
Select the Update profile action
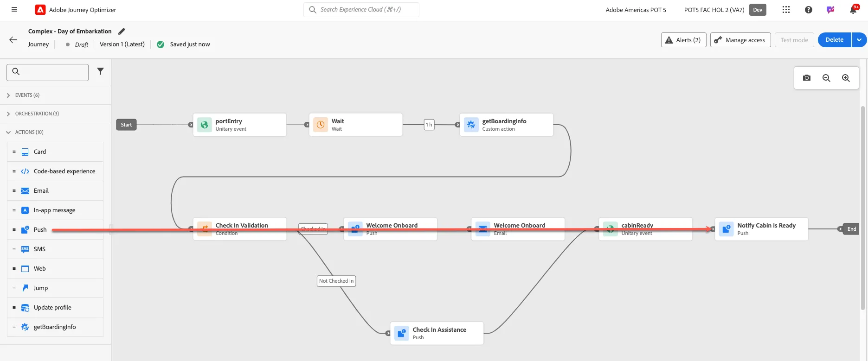pos(55,308)
